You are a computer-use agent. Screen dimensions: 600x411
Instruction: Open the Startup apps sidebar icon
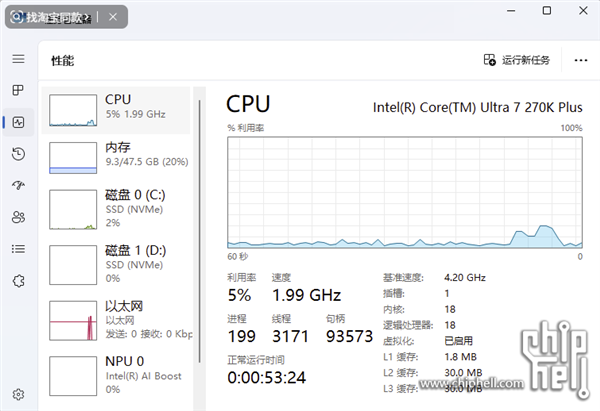18,186
